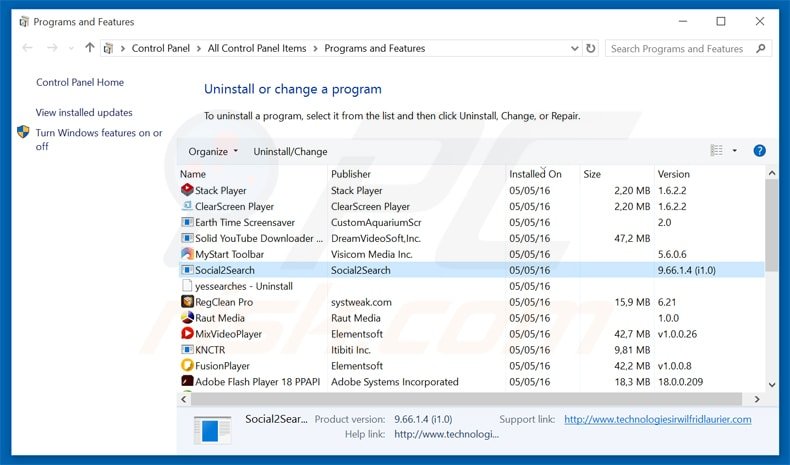Click the DreamVideoSoft,Inc. publisher cell
This screenshot has height=465, width=790.
pyautogui.click(x=375, y=238)
